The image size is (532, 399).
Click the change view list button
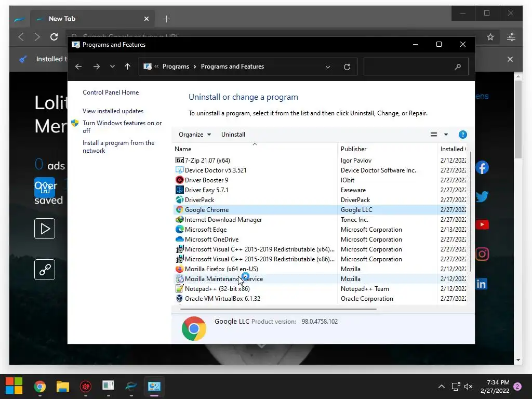pyautogui.click(x=434, y=135)
